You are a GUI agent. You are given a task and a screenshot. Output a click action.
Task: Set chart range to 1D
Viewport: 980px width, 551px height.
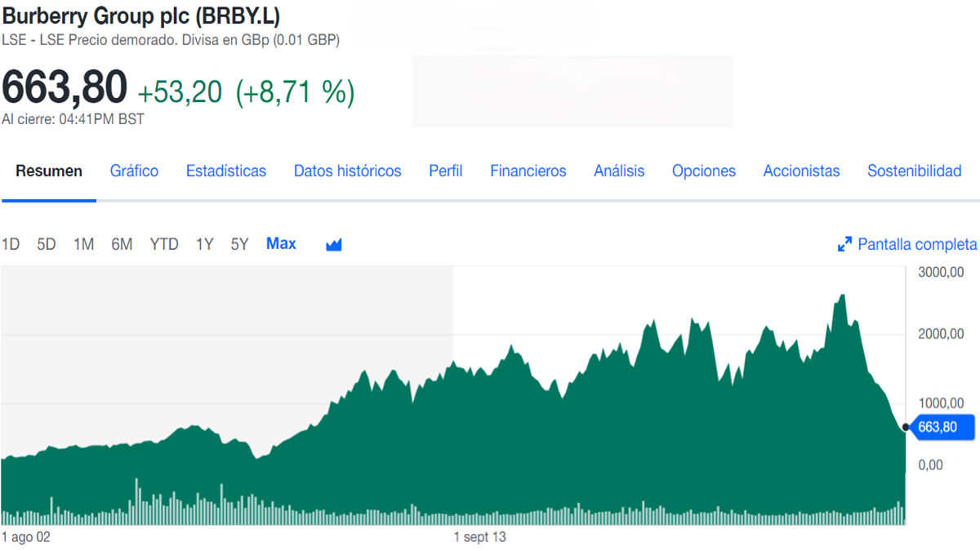(11, 244)
